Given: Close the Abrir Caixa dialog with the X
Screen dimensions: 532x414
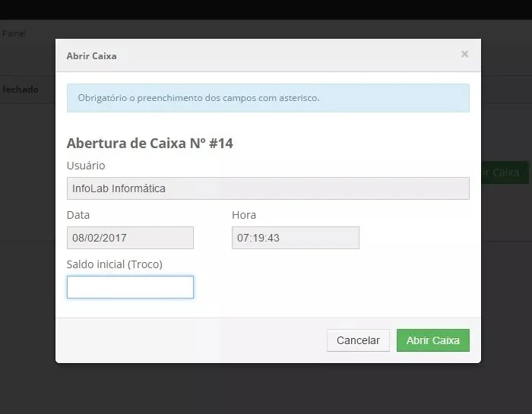Looking at the screenshot, I should (464, 54).
